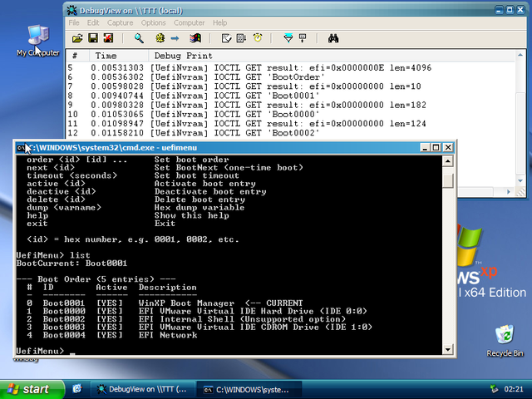Click the Open log file icon in DebugView
The width and height of the screenshot is (532, 399).
tap(77, 38)
